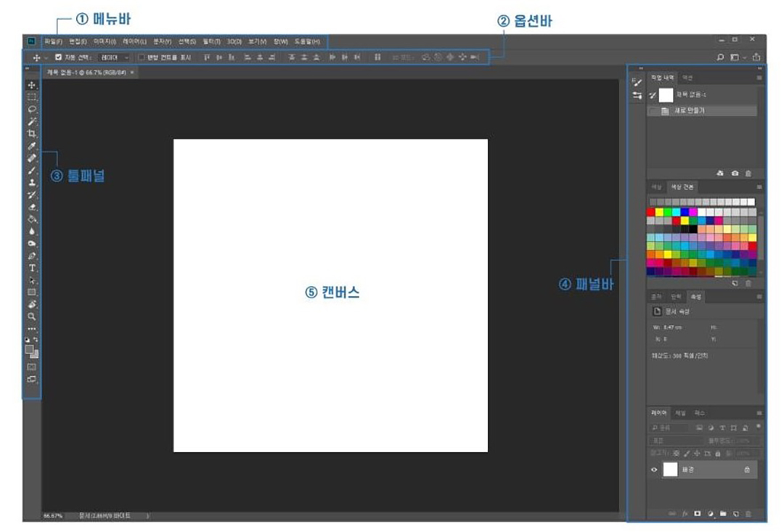Viewport: 784px width, 532px height.
Task: Open the 이미지(I) menu
Action: click(x=105, y=41)
